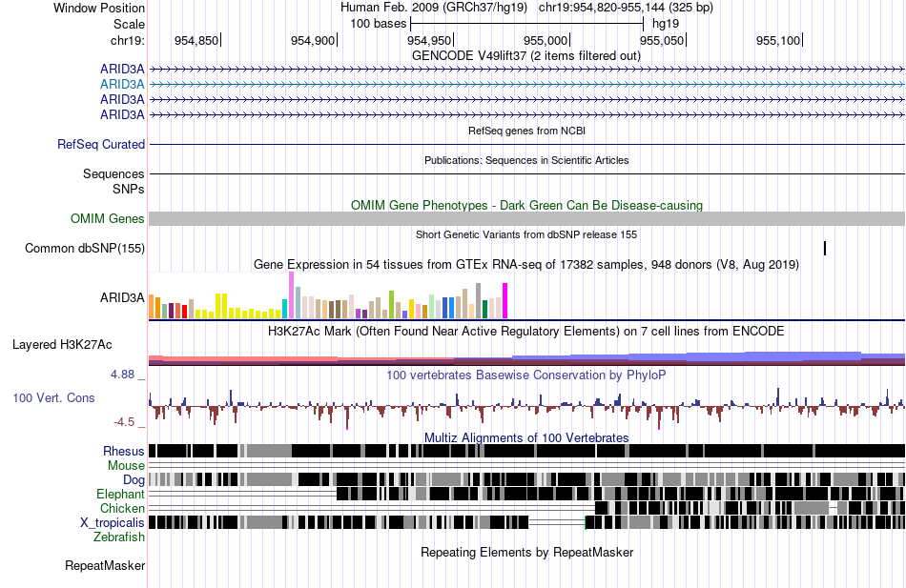
Task: Open OMIM Gene Phenotypes track title
Action: tap(526, 206)
